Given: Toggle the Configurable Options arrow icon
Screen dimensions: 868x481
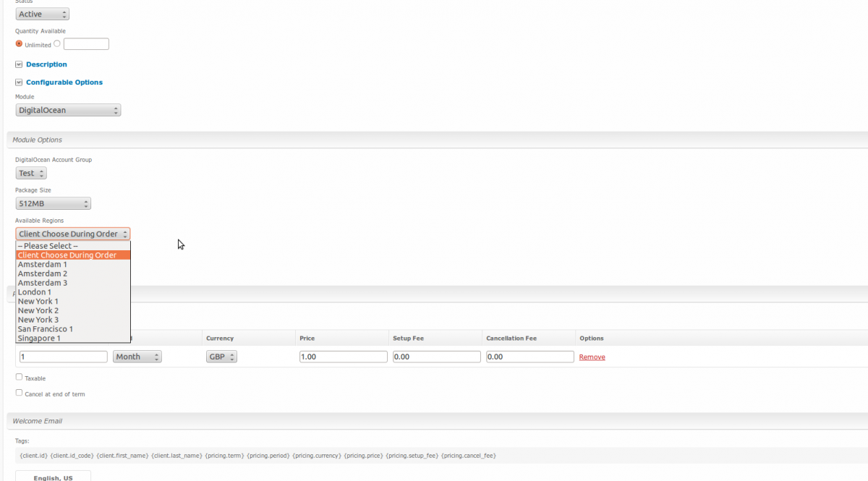Looking at the screenshot, I should coord(19,82).
